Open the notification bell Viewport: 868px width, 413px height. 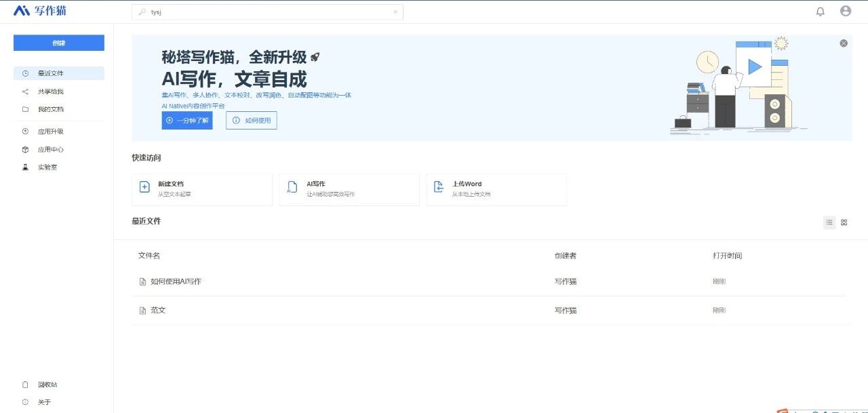(x=821, y=12)
